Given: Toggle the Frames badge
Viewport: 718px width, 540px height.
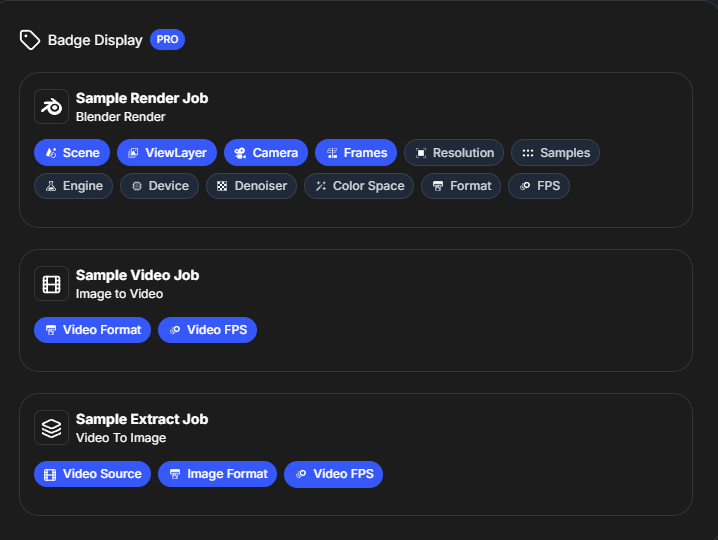Looking at the screenshot, I should (x=356, y=153).
